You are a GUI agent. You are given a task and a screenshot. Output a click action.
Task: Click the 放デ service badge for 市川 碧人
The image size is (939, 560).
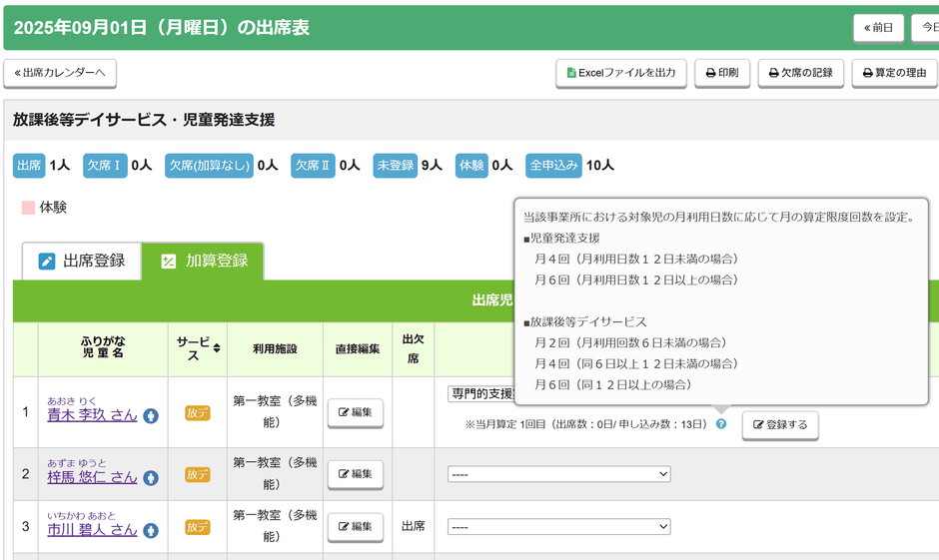(x=198, y=527)
